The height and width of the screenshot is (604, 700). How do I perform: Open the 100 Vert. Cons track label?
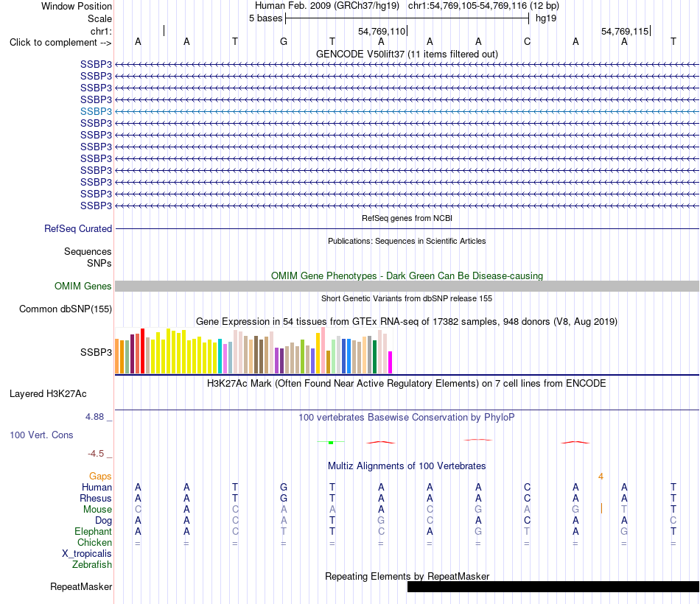pyautogui.click(x=41, y=435)
